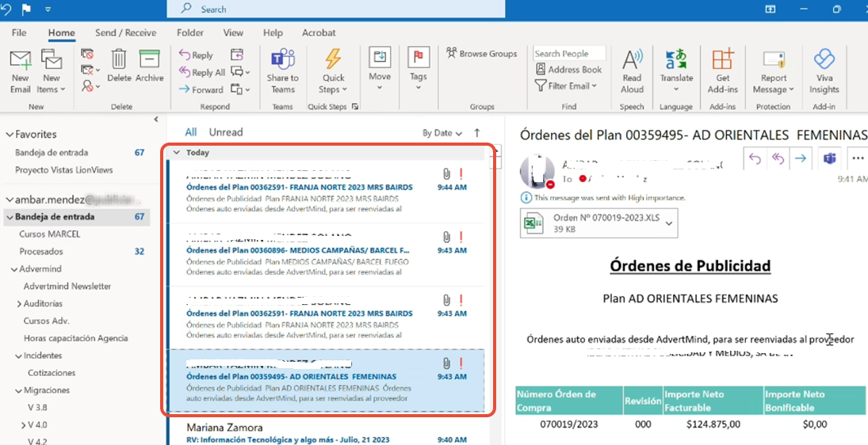
Task: Collapse the Migraciones folder
Action: (19, 390)
